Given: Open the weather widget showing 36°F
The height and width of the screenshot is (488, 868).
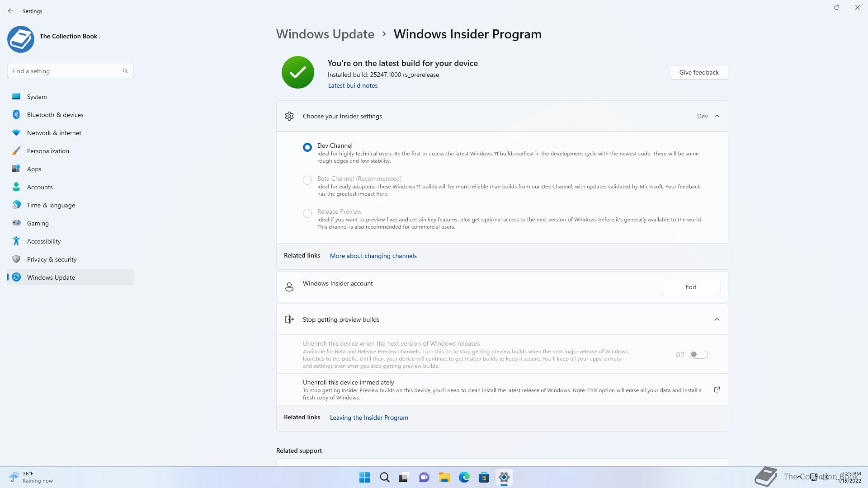Looking at the screenshot, I should [31, 477].
